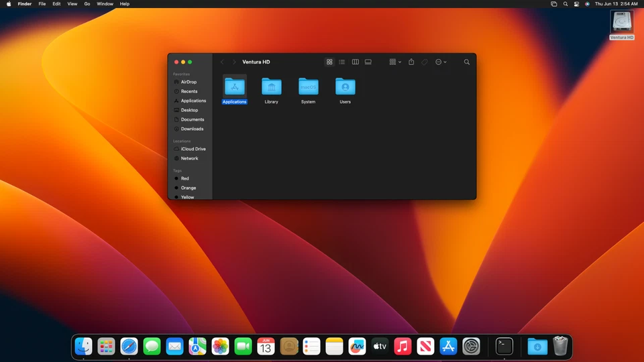Open Recents in the sidebar

tap(190, 92)
